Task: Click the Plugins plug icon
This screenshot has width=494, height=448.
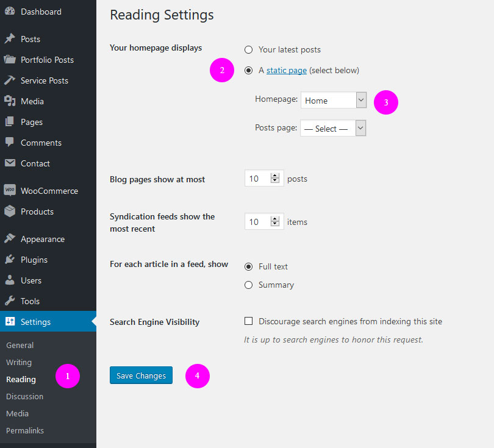Action: (10, 260)
